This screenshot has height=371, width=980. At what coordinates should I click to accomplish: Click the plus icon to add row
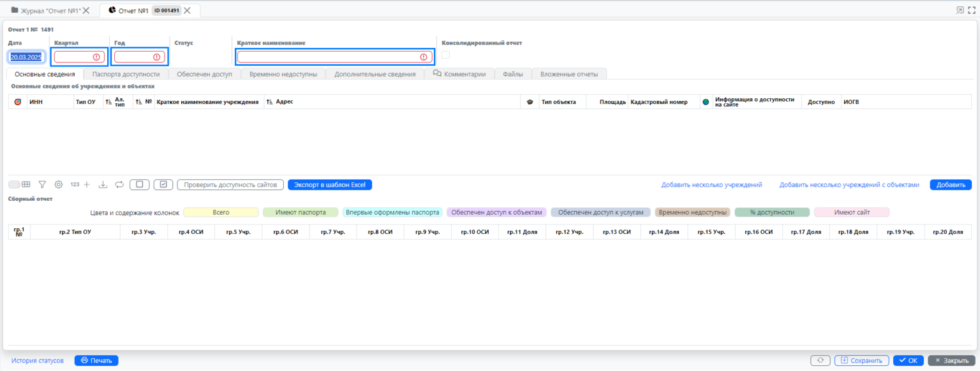click(x=87, y=185)
